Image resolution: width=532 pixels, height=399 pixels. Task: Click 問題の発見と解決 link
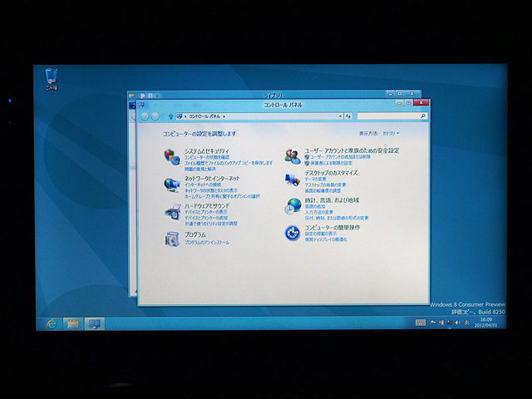200,169
